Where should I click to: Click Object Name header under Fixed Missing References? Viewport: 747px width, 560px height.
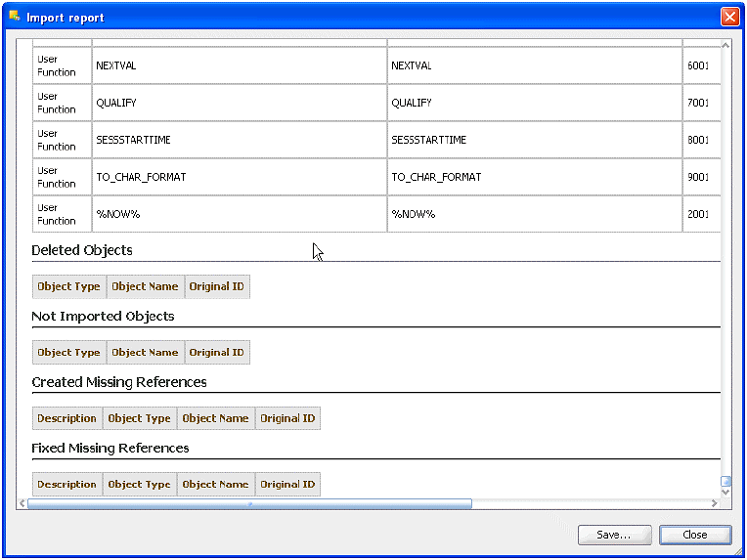coord(216,485)
